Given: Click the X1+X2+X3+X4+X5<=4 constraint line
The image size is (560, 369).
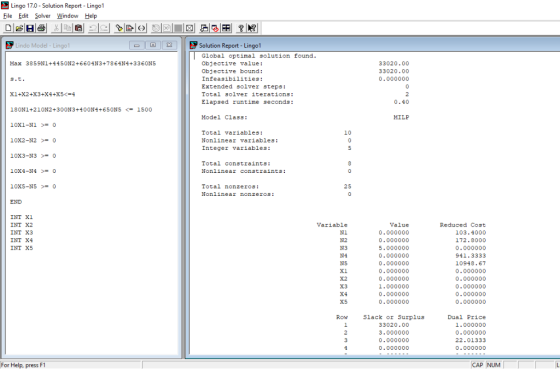Looking at the screenshot, I should click(42, 94).
